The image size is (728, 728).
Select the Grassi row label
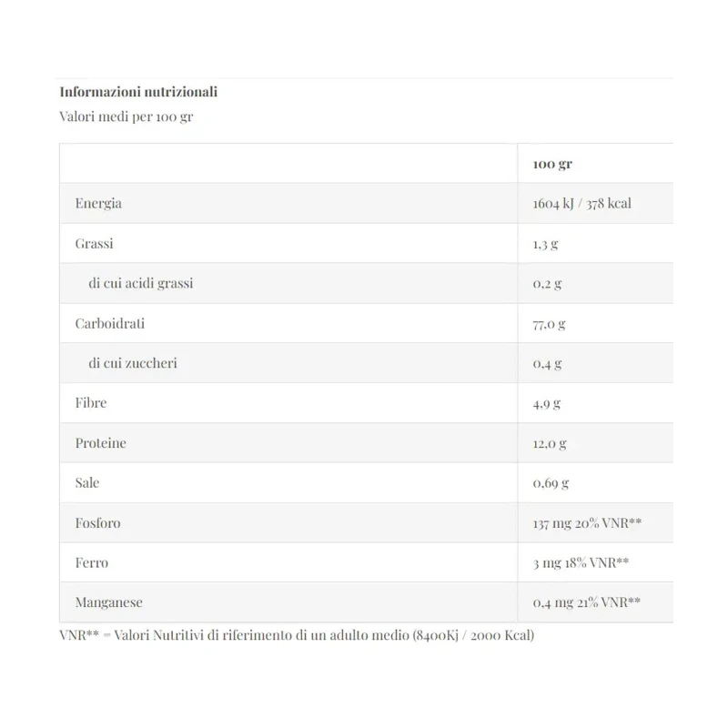(95, 244)
